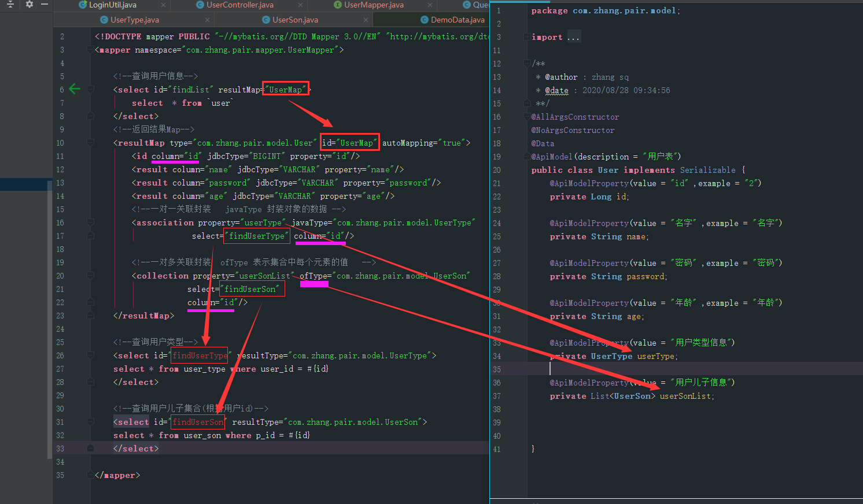Screen dimensions: 863x504
Task: Click the @NoArgsConstructor annotation
Action: pyautogui.click(x=573, y=130)
